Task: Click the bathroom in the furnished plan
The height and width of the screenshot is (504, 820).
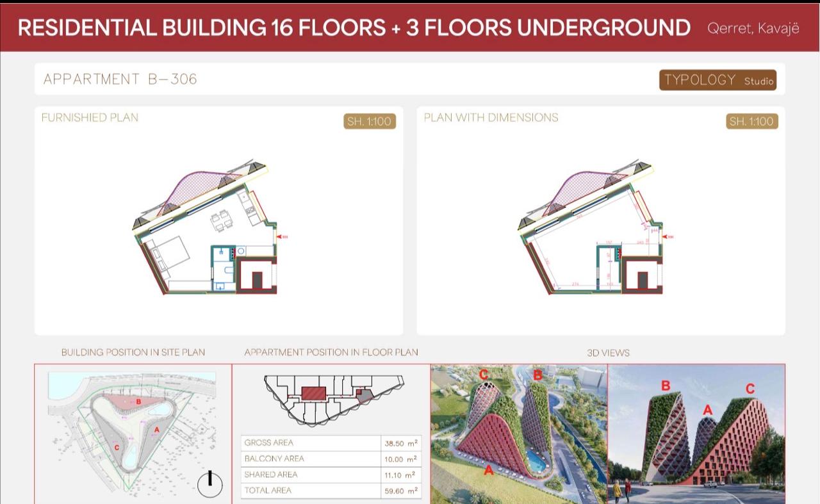Action: click(x=223, y=269)
